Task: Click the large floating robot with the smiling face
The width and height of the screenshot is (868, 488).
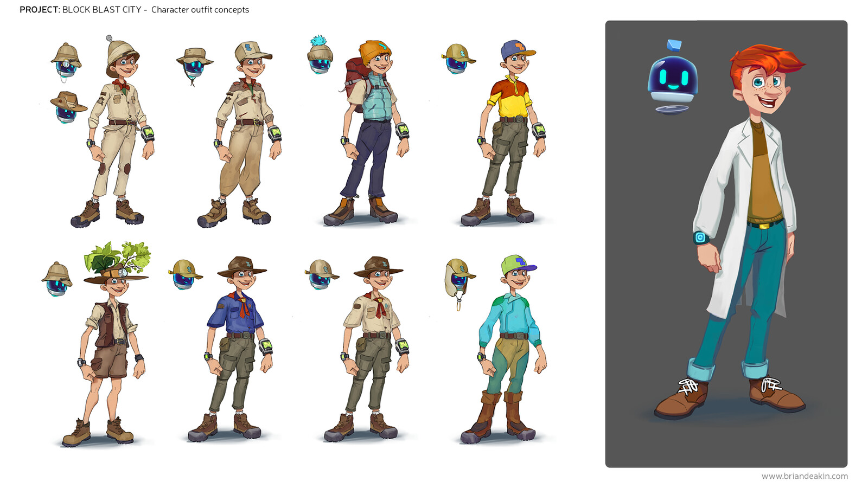Action: click(673, 85)
